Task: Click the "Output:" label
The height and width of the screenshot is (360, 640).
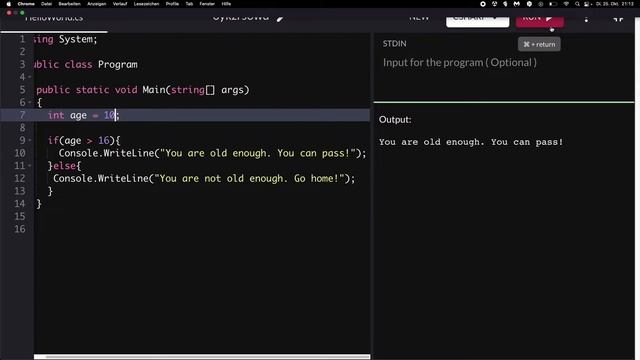Action: tap(395, 120)
